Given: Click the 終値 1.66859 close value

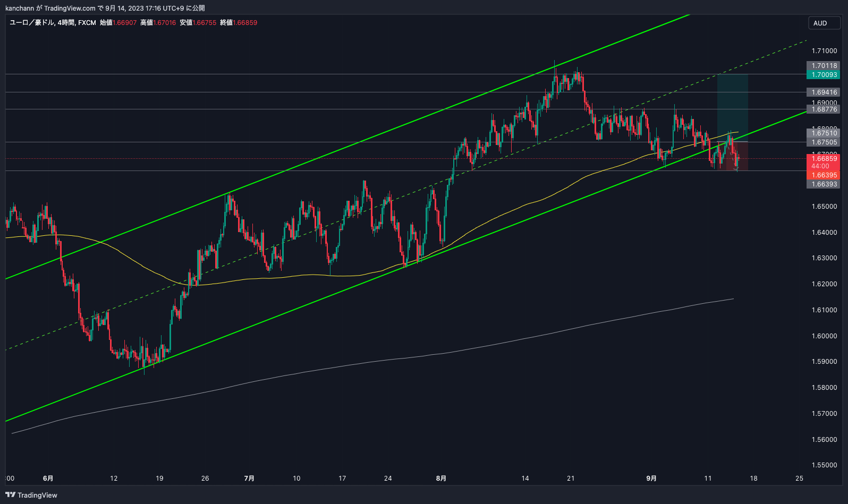Looking at the screenshot, I should [239, 23].
